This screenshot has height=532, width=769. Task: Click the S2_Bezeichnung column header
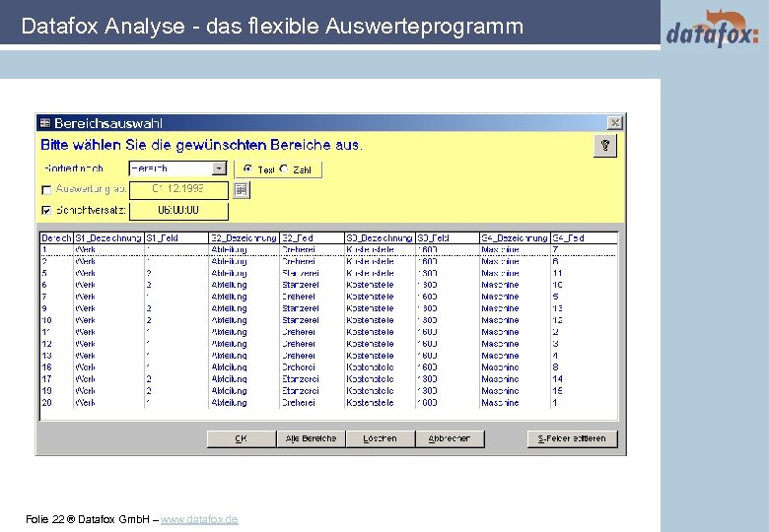click(245, 238)
